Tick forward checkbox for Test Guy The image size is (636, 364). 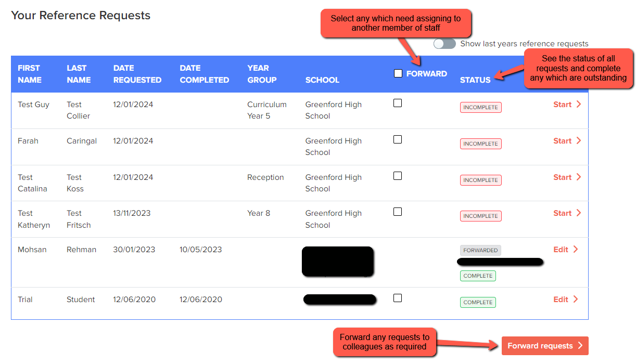(398, 103)
